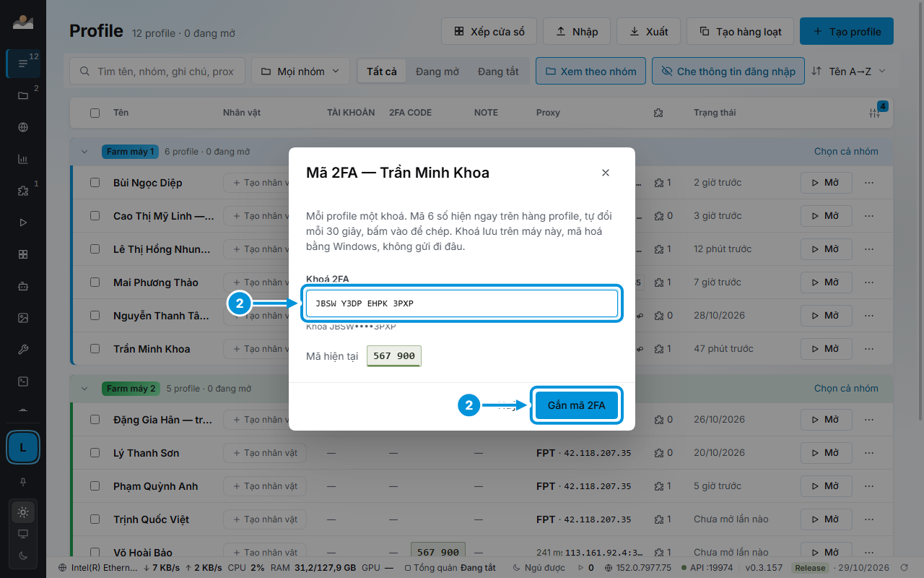Switch to the Đang tắt tab
The image size is (924, 578).
pos(498,72)
